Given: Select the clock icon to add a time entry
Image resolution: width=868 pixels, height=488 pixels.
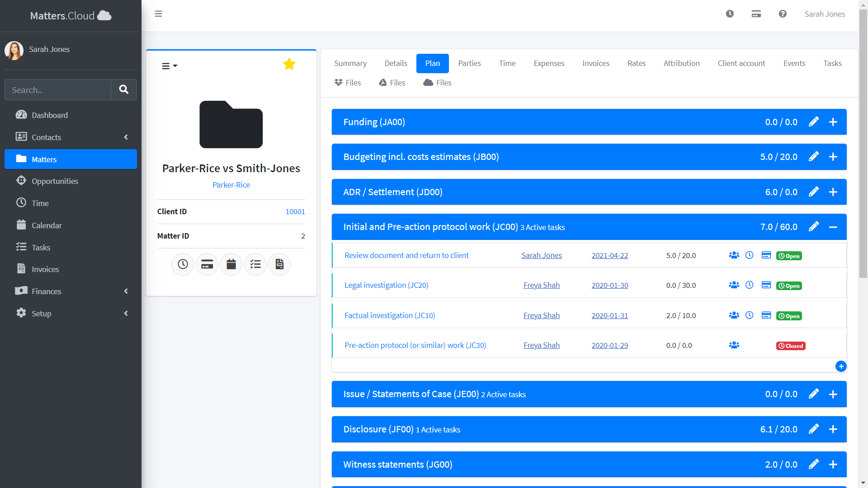Looking at the screenshot, I should (183, 264).
